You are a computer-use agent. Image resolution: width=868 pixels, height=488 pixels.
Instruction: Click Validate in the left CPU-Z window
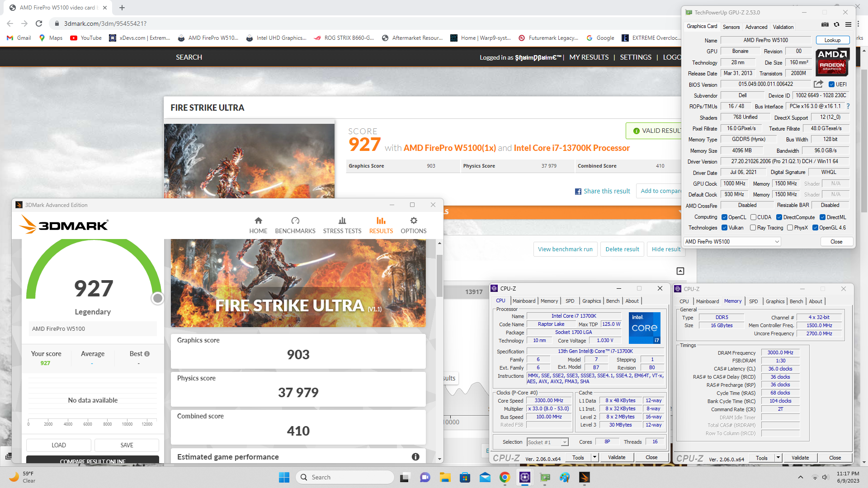click(x=617, y=457)
